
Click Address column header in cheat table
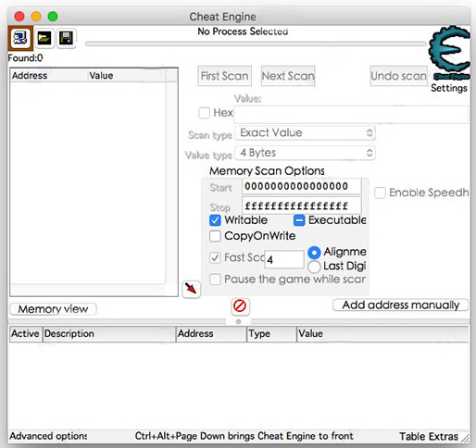click(211, 333)
